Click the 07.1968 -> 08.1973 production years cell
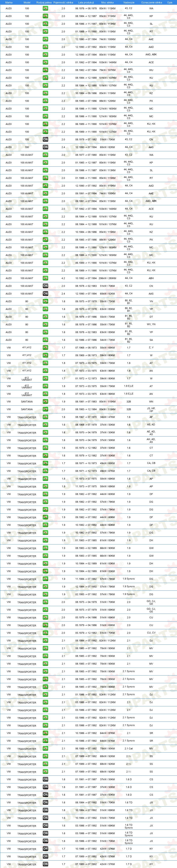Image resolution: width=177 pixels, height=868 pixels. (86, 348)
